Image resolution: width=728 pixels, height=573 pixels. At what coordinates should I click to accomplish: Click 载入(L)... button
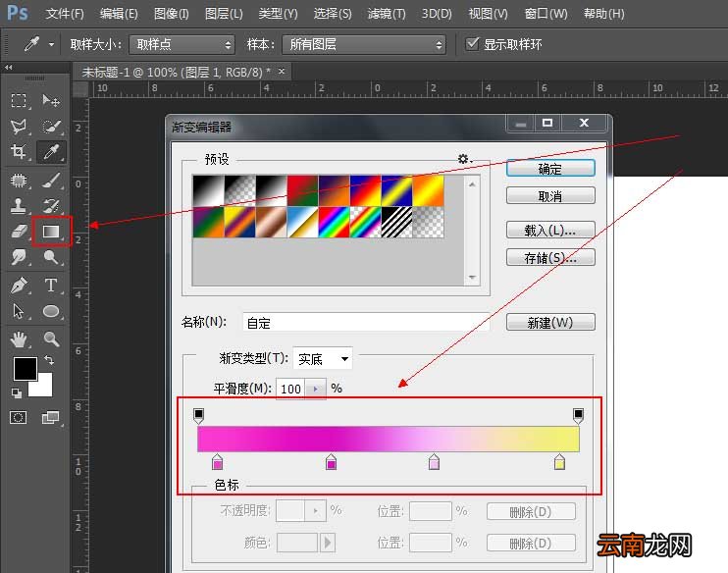click(x=550, y=230)
